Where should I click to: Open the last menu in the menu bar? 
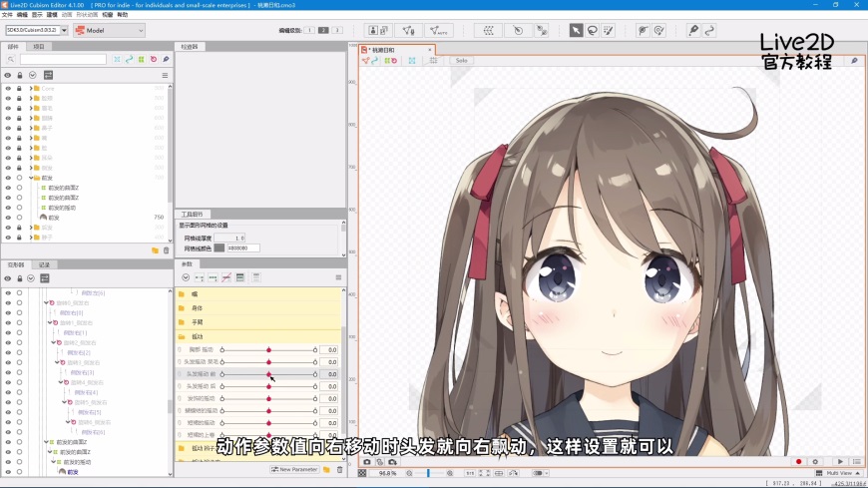pos(123,15)
